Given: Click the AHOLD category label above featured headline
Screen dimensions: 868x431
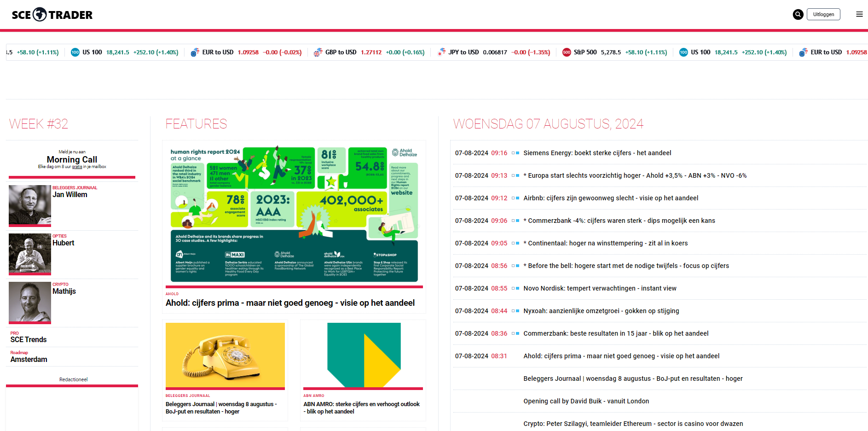Looking at the screenshot, I should [172, 294].
